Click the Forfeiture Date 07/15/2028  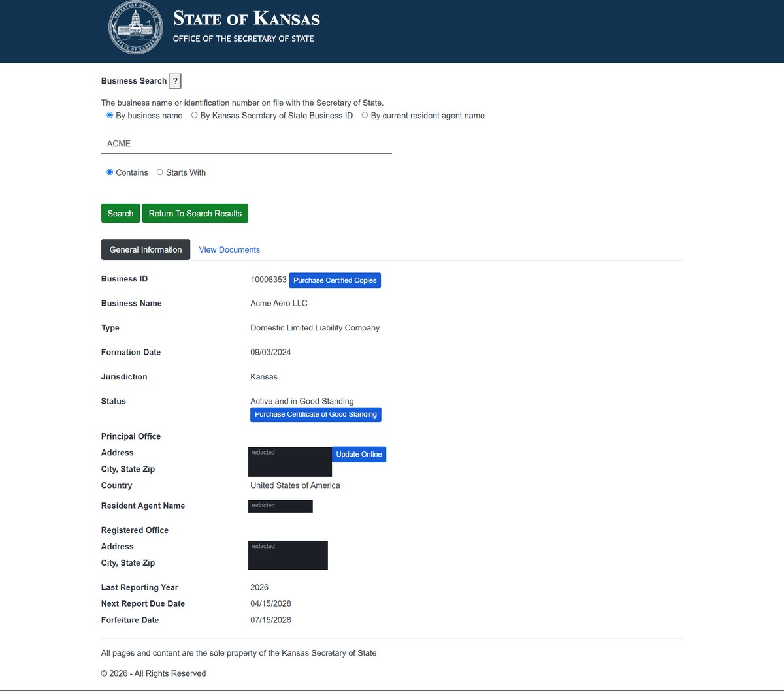pos(270,620)
